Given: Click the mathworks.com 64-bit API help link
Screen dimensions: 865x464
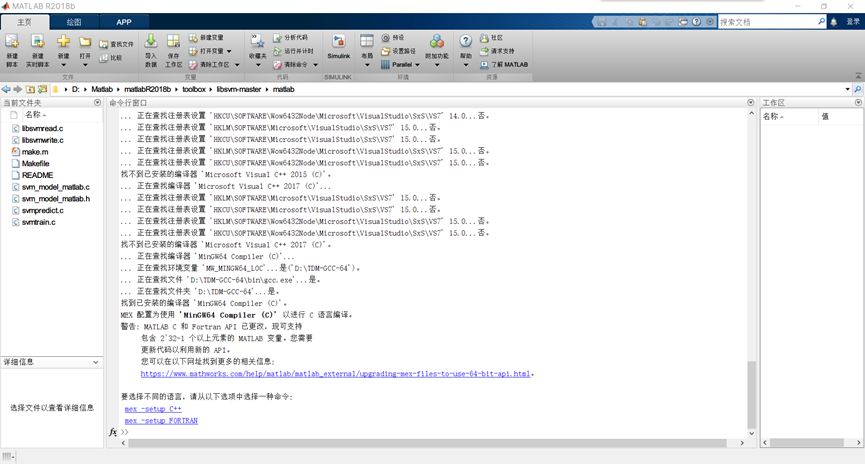Looking at the screenshot, I should coord(335,374).
